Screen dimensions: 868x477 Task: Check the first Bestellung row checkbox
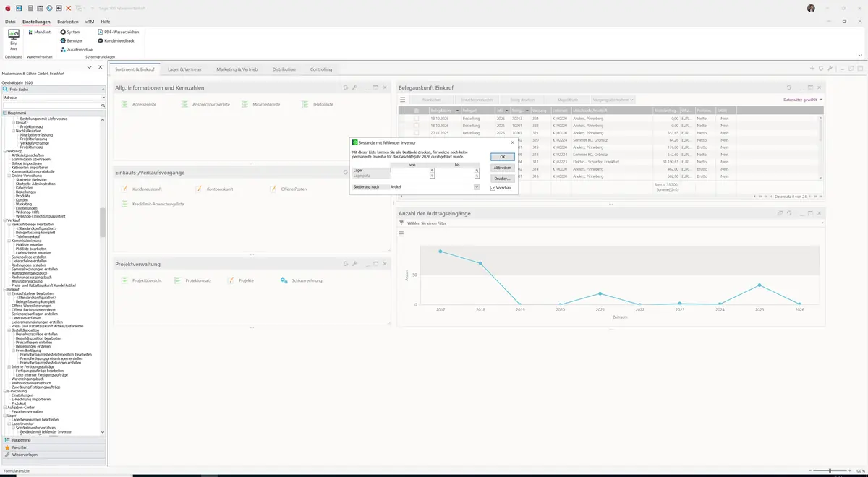pos(416,118)
